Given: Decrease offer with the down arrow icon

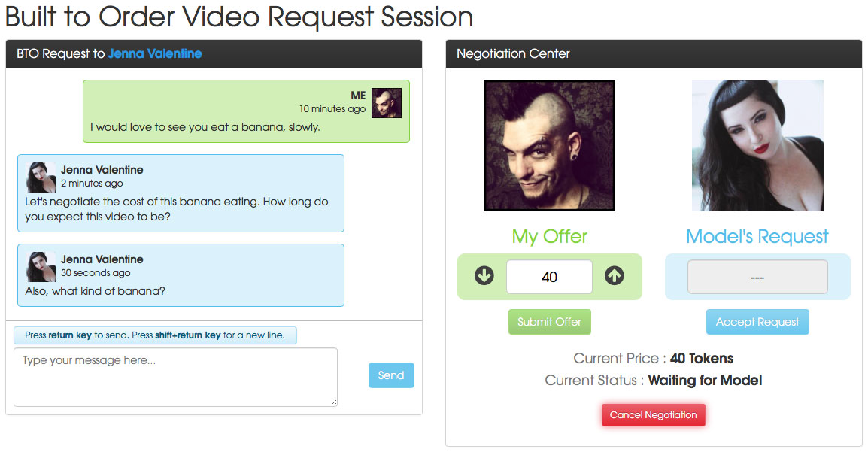Looking at the screenshot, I should pyautogui.click(x=484, y=275).
